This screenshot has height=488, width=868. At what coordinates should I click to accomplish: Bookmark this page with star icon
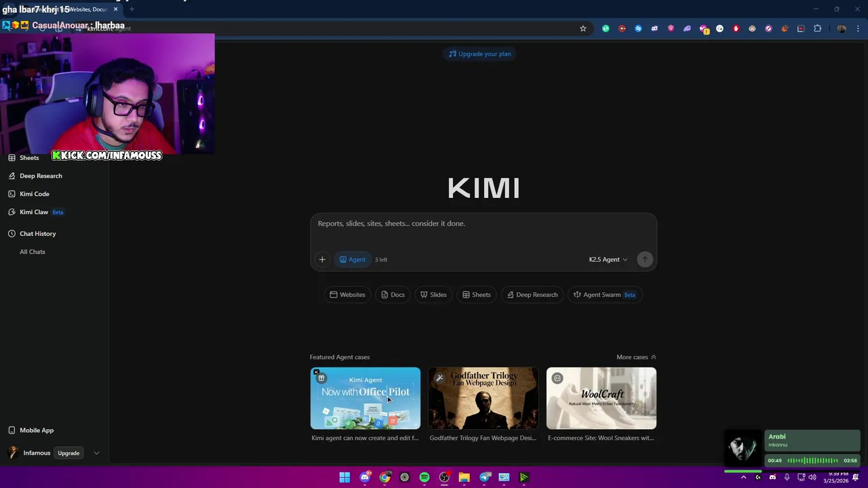(x=583, y=28)
